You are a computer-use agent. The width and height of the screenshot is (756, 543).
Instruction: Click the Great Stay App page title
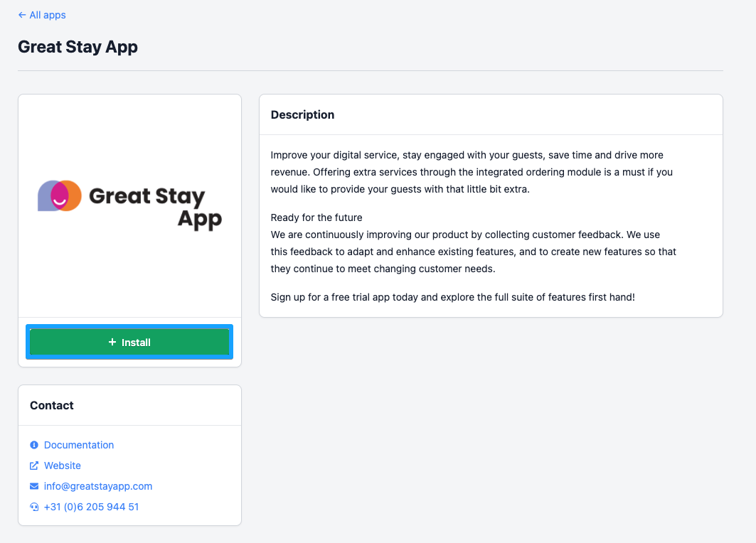click(x=78, y=47)
